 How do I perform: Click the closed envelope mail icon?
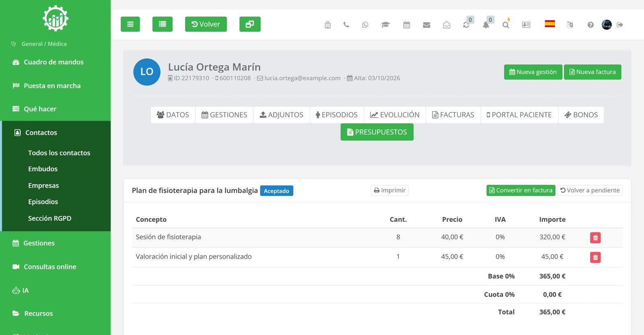pos(427,25)
